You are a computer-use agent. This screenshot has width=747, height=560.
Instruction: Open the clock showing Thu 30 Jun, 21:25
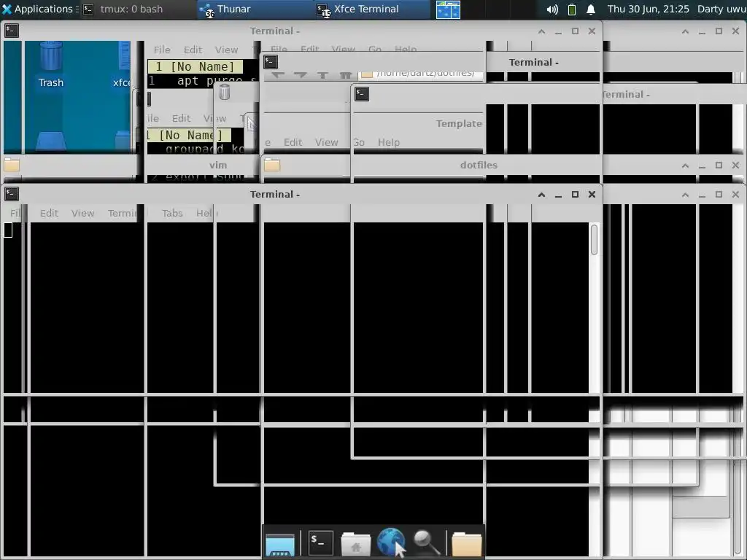648,9
